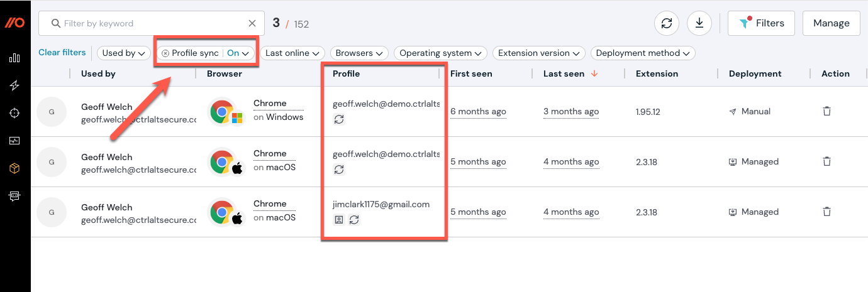Sort by the Profile column header
The width and height of the screenshot is (868, 292).
click(347, 73)
